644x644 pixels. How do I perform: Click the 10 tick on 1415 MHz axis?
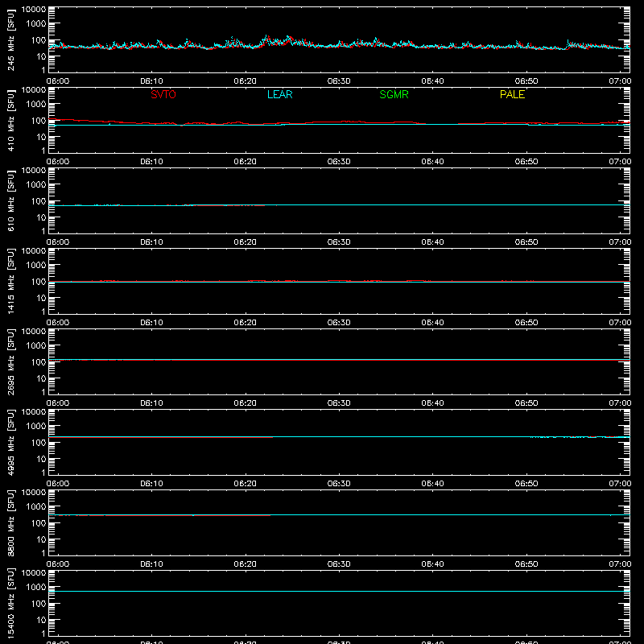tap(41, 298)
